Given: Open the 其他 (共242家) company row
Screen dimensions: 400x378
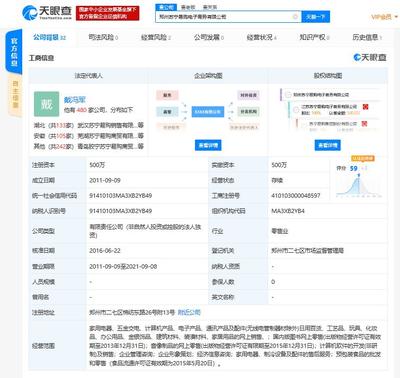Looking at the screenshot, I should (88, 146).
